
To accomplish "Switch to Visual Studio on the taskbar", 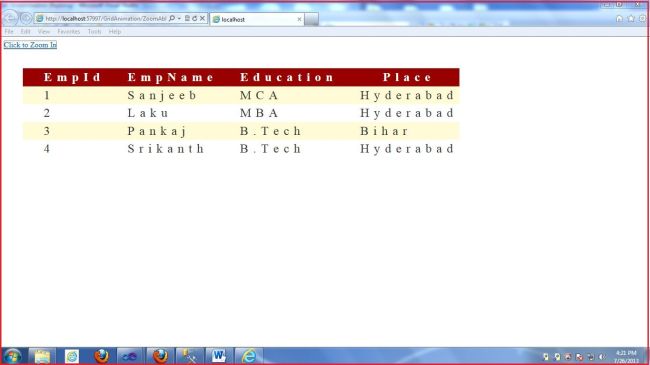I will point(130,356).
